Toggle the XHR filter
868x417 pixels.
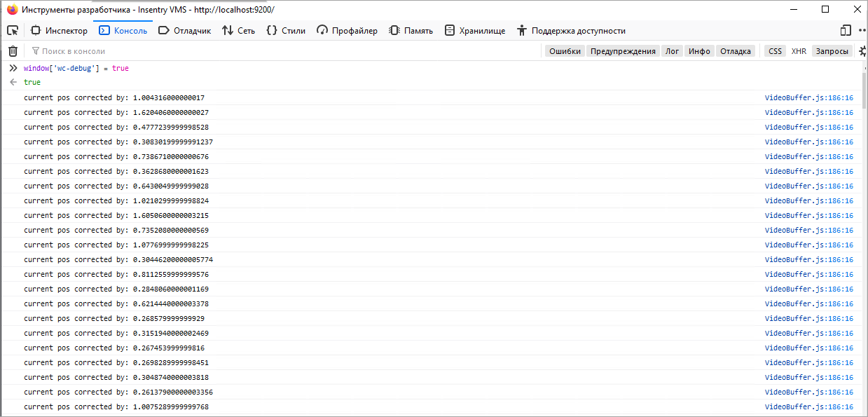(x=799, y=51)
